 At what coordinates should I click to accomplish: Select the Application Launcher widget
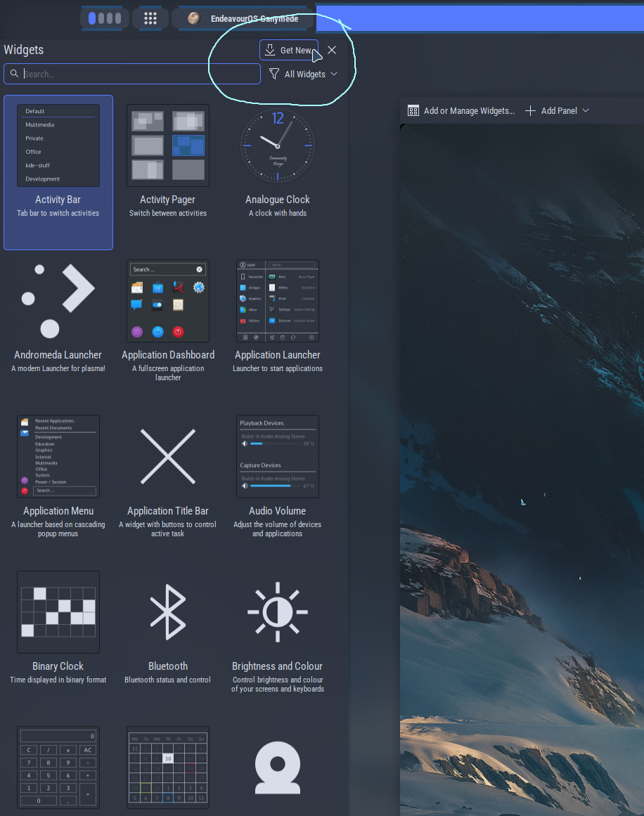tap(278, 302)
